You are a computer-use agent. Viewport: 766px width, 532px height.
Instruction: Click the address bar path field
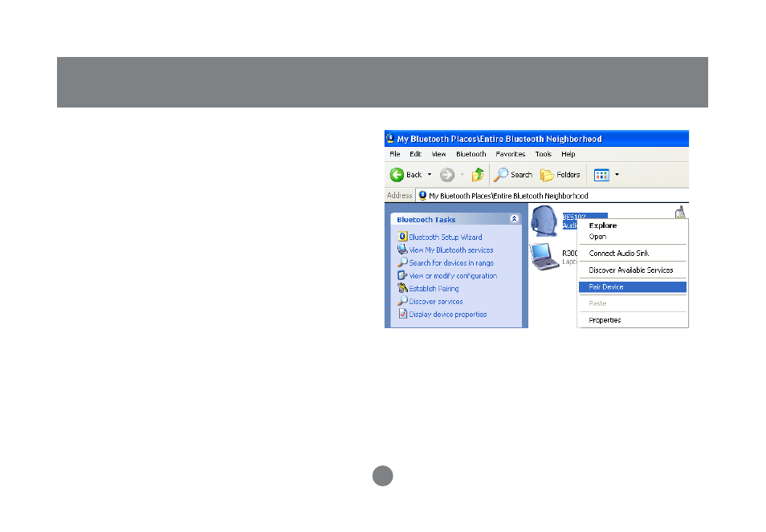tap(552, 196)
